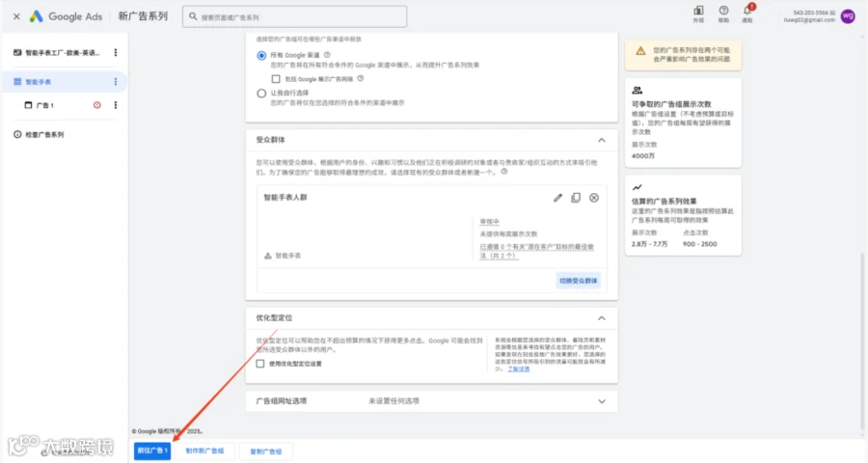The image size is (868, 463).
Task: Collapse the 受众群体 section
Action: [602, 140]
